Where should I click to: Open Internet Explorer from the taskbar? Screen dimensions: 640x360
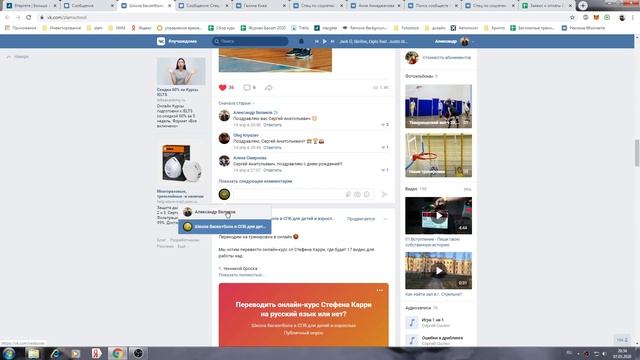pos(55,353)
